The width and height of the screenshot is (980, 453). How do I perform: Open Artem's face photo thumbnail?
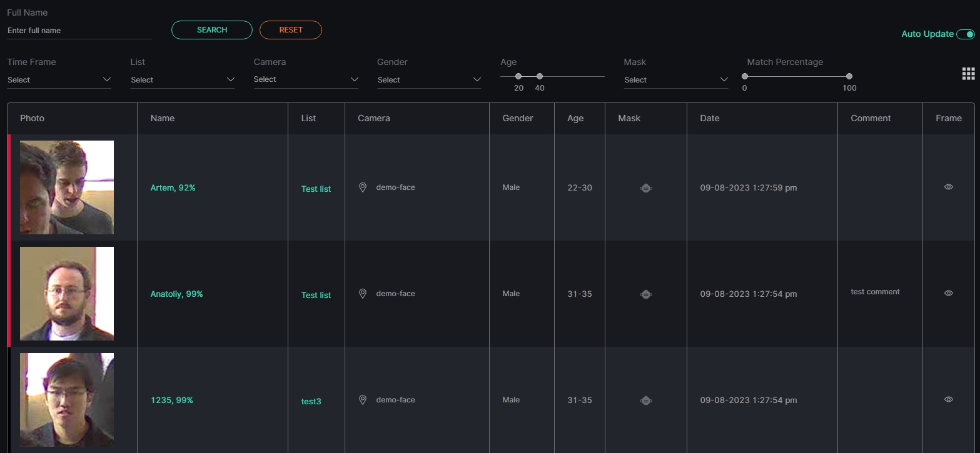click(67, 187)
